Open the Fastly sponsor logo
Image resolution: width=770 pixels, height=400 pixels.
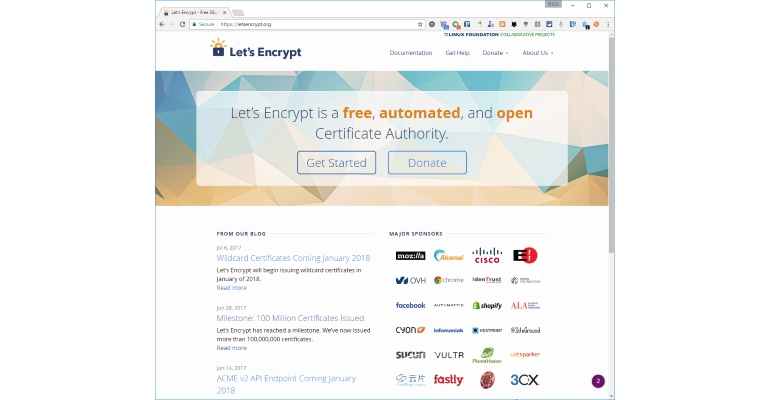pos(448,380)
